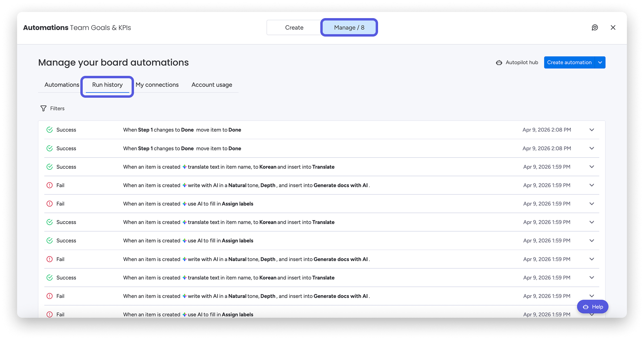644x340 pixels.
Task: Expand the first failed write with AI run
Action: (x=592, y=185)
